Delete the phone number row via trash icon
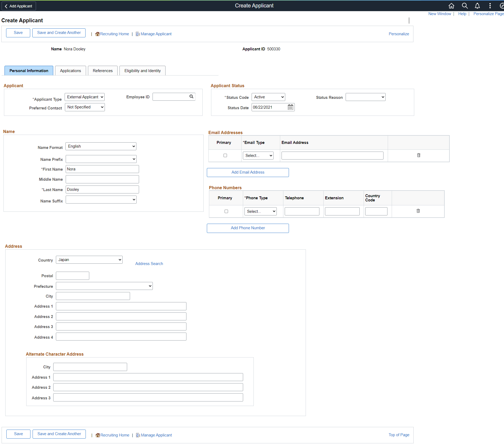Viewport: 504px width, 446px height. pyautogui.click(x=418, y=211)
